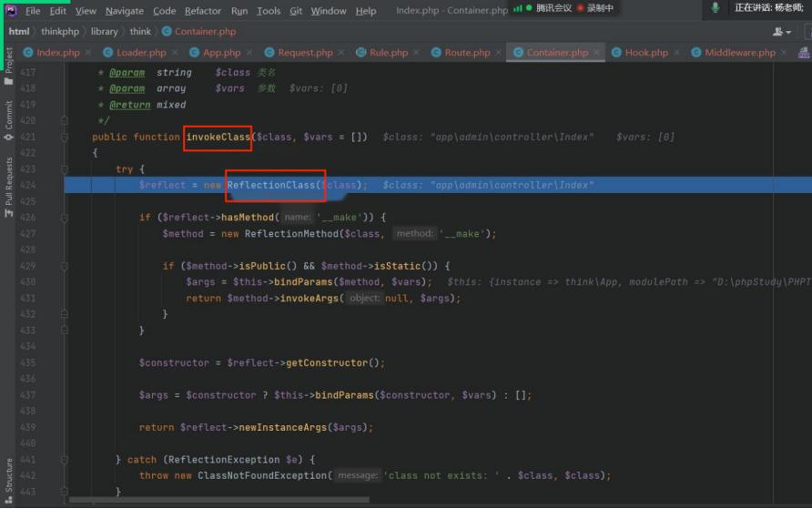Screen dimensions: 812x509
Task: Click ClassNotFoundException on line 442
Action: point(262,476)
